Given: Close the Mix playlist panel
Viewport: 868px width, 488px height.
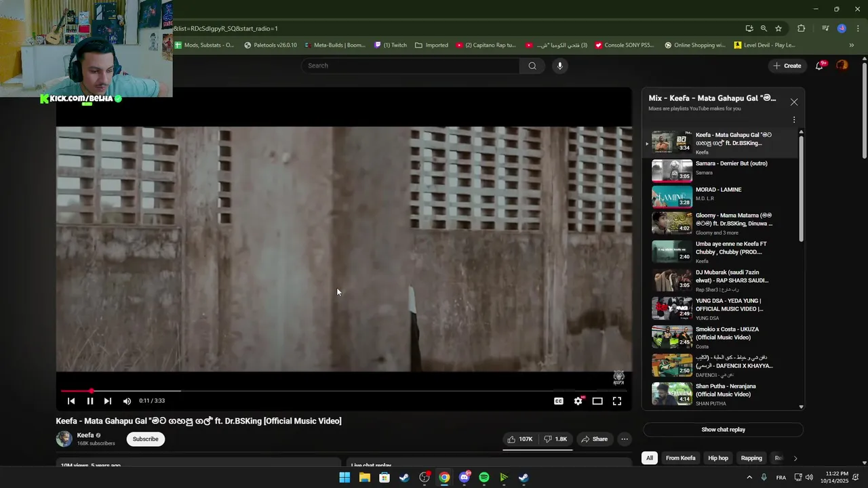Looking at the screenshot, I should 794,102.
